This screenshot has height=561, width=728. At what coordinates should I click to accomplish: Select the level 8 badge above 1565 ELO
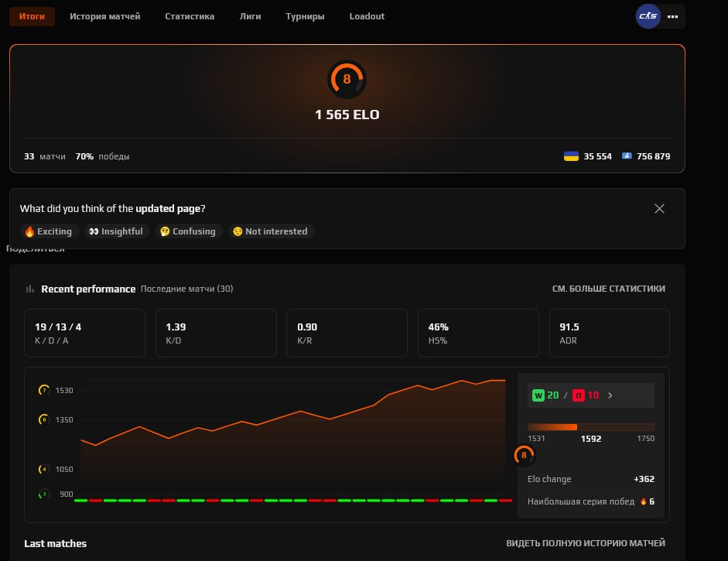[x=347, y=79]
